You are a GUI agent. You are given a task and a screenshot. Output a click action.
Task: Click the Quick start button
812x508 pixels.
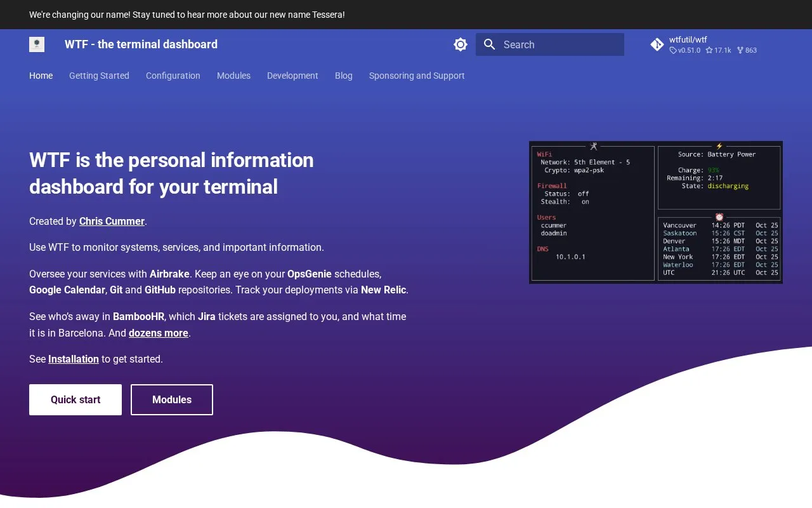point(75,399)
